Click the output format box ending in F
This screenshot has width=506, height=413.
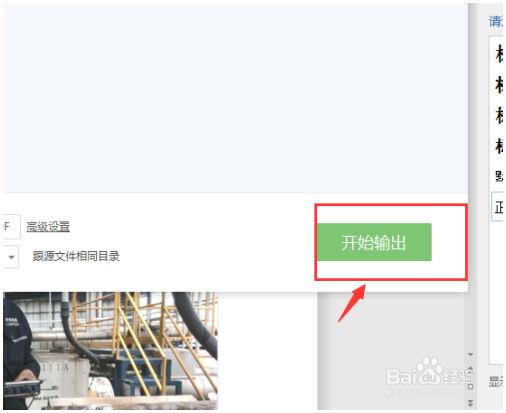[11, 227]
